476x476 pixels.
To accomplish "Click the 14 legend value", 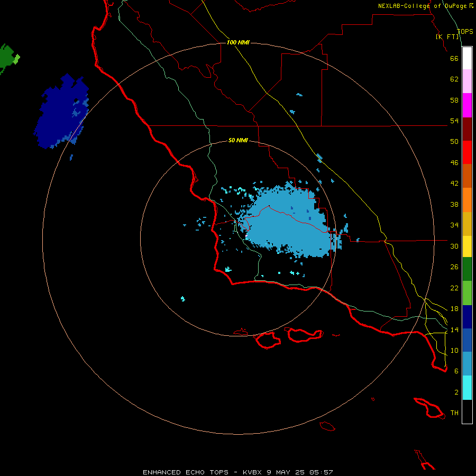I will pyautogui.click(x=454, y=329).
